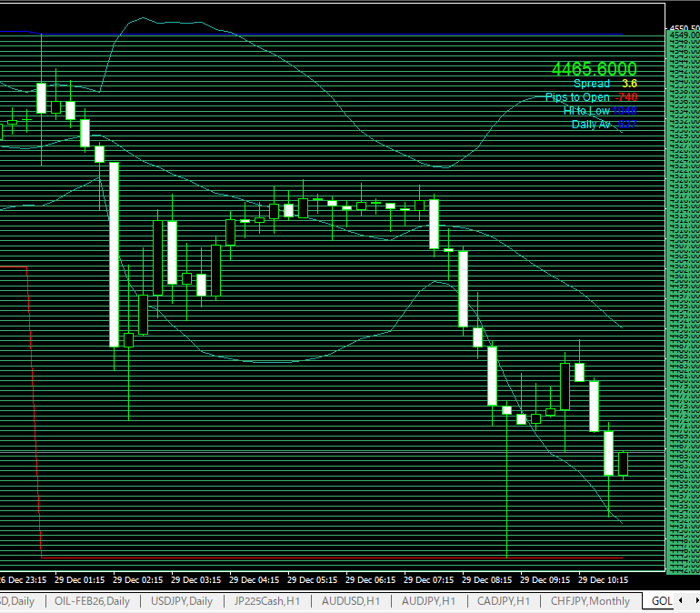
Task: Click the 29 Dec 05:15 time label
Action: coord(313,579)
